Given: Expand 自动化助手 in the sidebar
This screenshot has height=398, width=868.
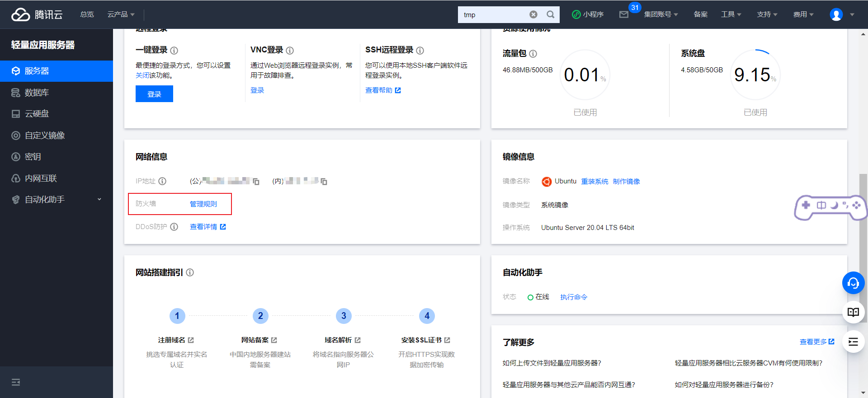Looking at the screenshot, I should [x=57, y=199].
